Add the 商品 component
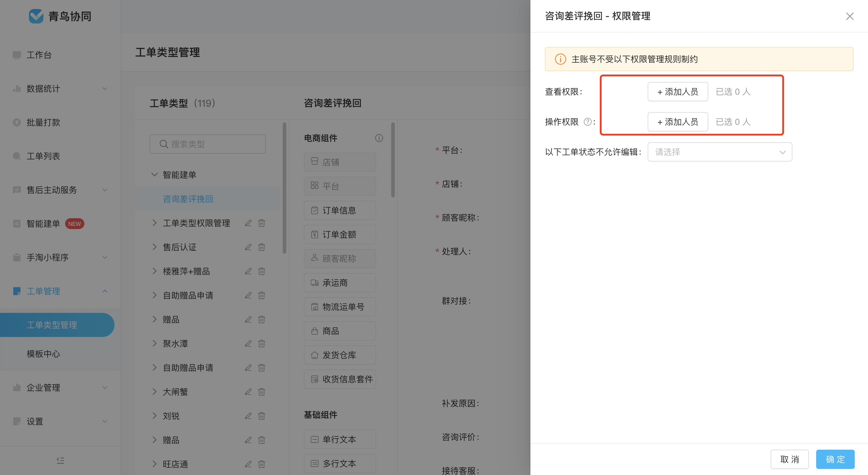The image size is (868, 475). click(340, 331)
